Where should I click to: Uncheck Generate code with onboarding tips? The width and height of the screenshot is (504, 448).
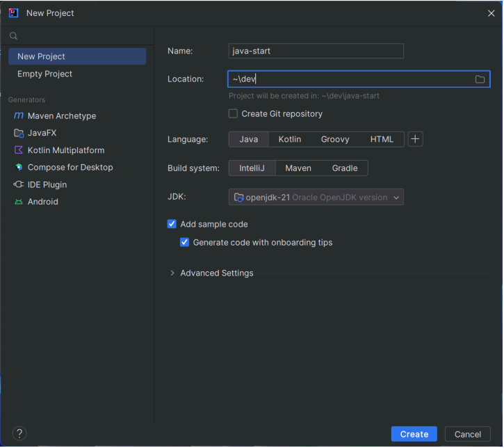[184, 242]
